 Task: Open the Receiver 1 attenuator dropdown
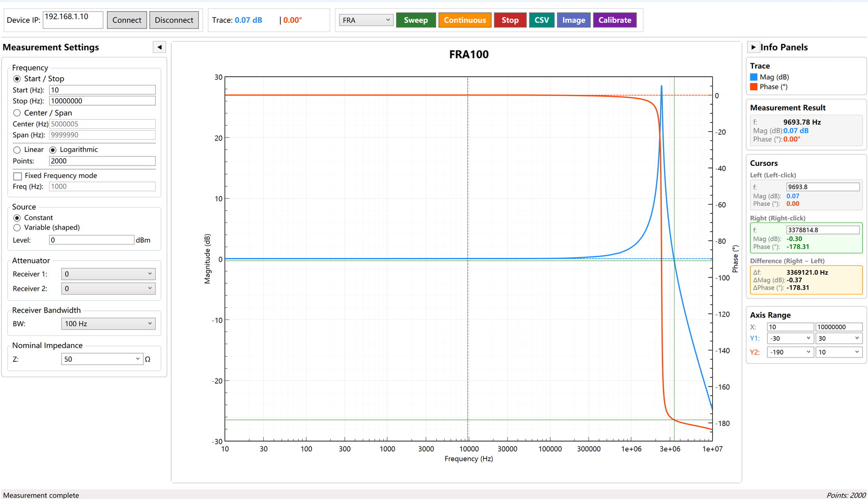click(x=108, y=274)
